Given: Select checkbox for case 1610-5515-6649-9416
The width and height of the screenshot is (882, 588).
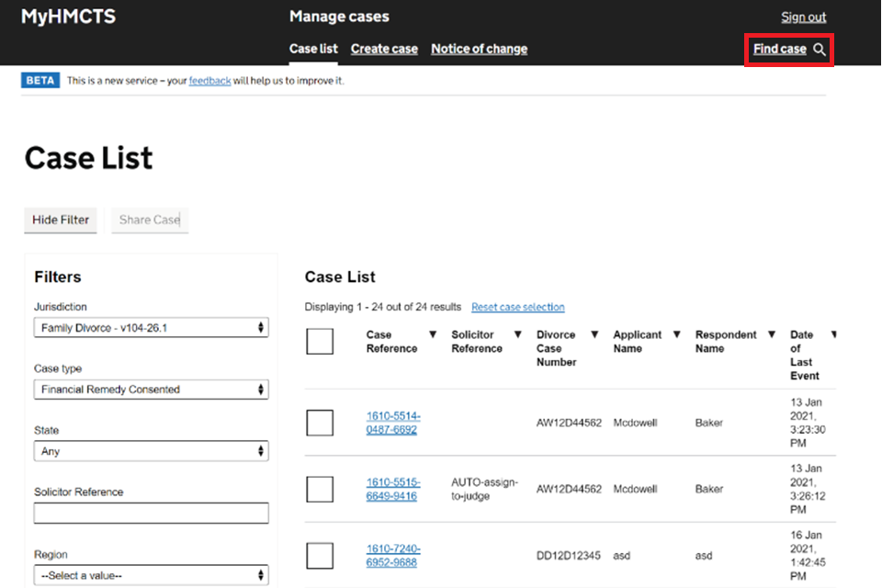Looking at the screenshot, I should click(320, 489).
